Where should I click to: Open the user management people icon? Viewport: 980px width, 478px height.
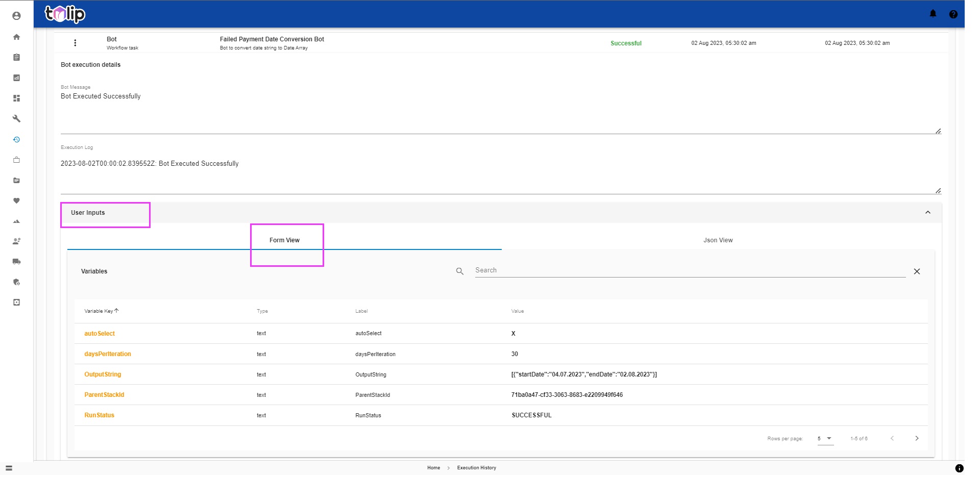tap(16, 241)
